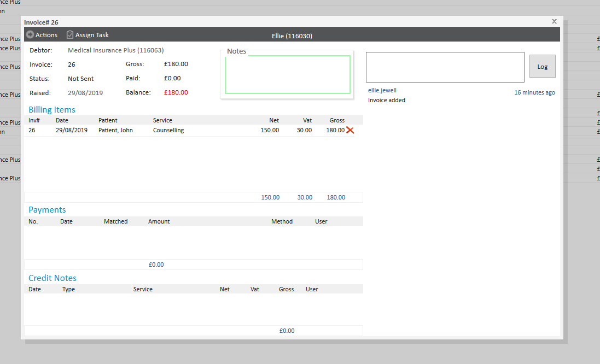Open debtor Medical Insurance Plus (116063)
Screen dimensions: 600x364
click(x=115, y=50)
